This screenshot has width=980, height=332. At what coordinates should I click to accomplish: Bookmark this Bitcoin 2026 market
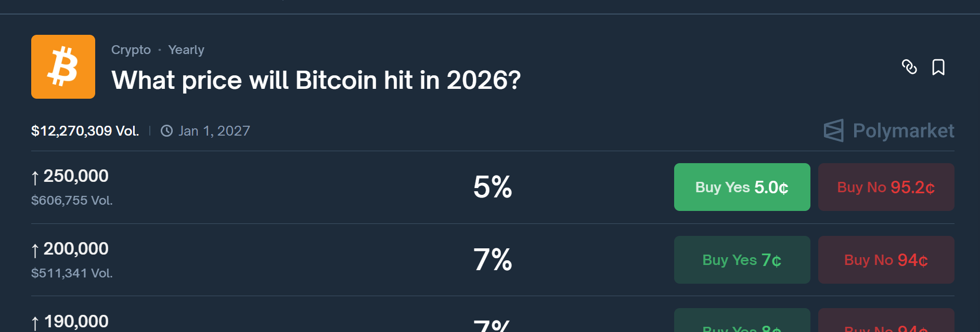[938, 67]
